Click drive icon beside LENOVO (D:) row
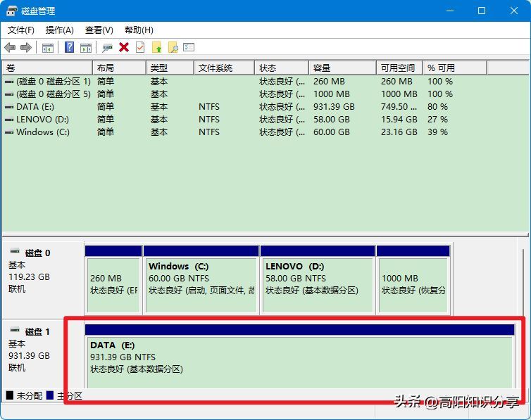531x420 pixels. (9, 120)
